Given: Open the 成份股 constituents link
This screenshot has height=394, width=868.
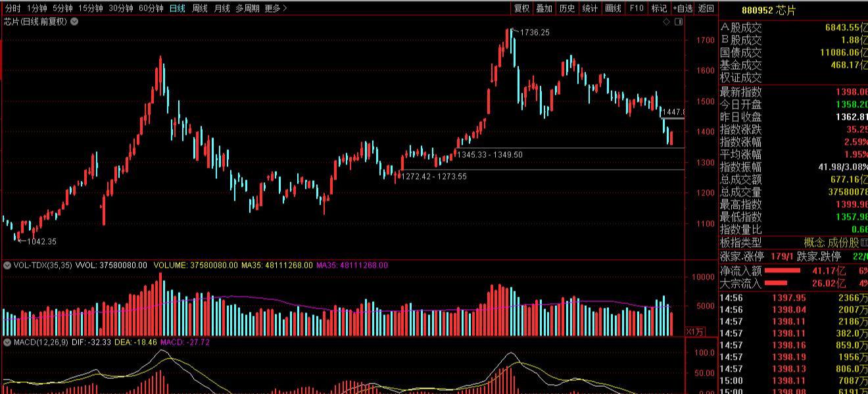Looking at the screenshot, I should tap(843, 242).
